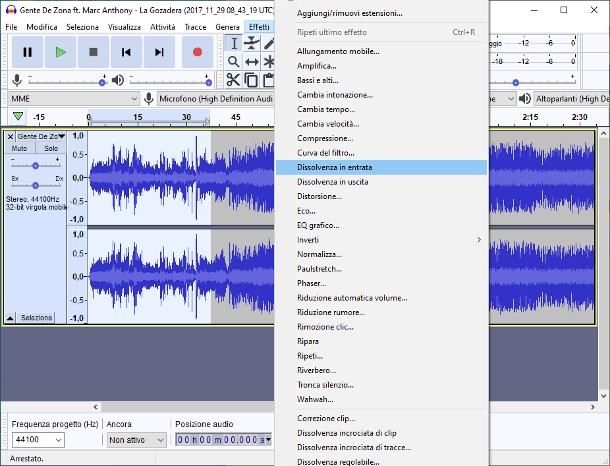The height and width of the screenshot is (466, 610).
Task: Click the microphone icon beside the input device
Action: point(148,99)
